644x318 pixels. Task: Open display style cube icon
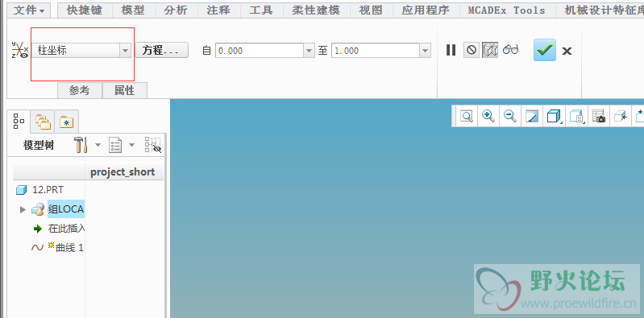554,117
